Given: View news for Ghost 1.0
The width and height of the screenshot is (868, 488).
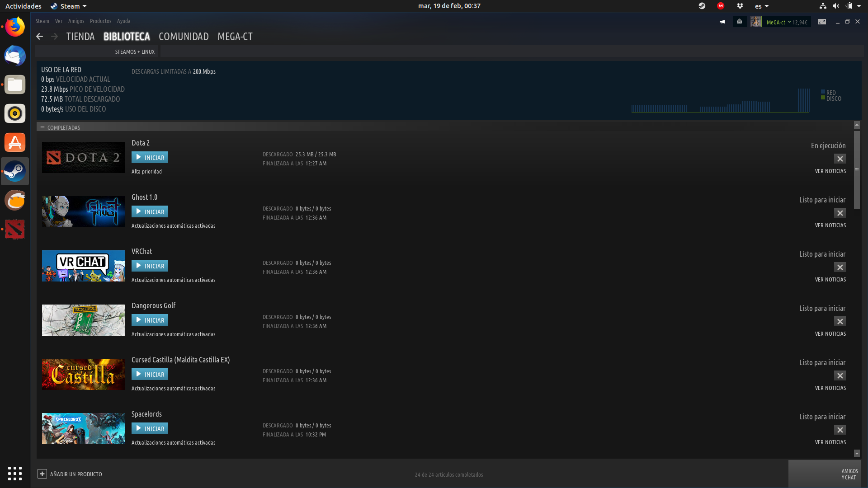Looking at the screenshot, I should (830, 225).
